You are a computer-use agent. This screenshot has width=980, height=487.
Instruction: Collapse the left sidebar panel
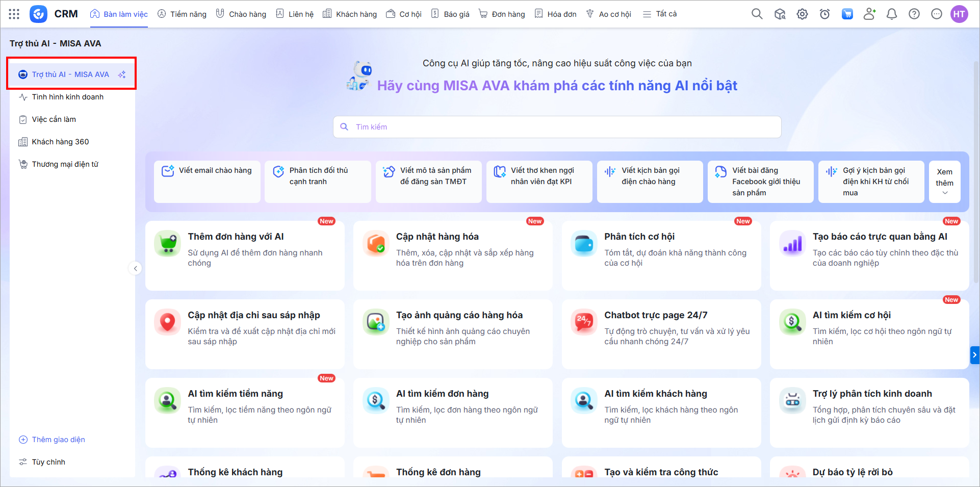(x=136, y=268)
